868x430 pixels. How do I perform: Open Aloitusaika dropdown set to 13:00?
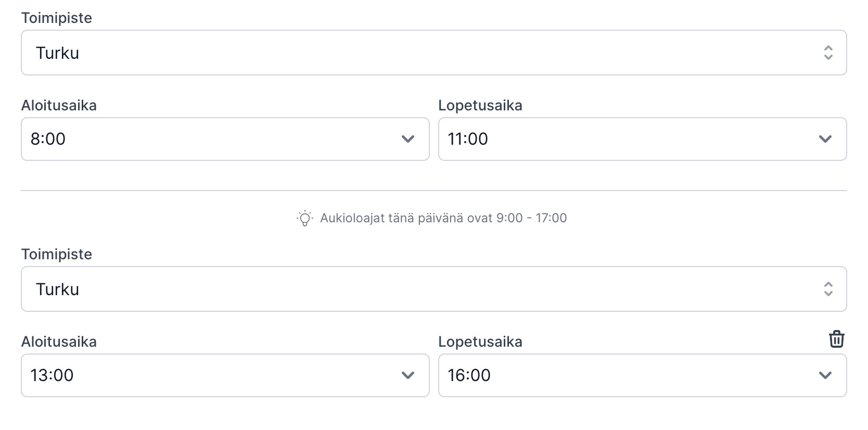(x=225, y=375)
